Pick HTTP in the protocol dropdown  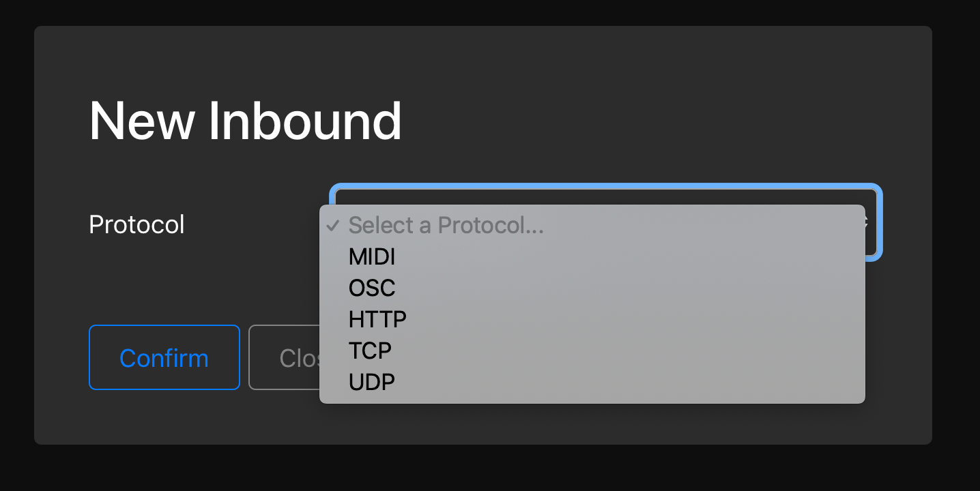click(377, 319)
